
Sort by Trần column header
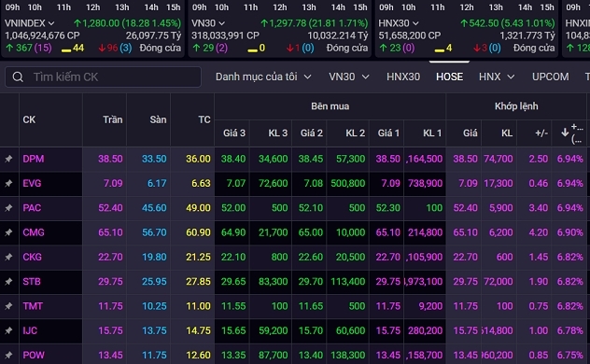pos(113,119)
